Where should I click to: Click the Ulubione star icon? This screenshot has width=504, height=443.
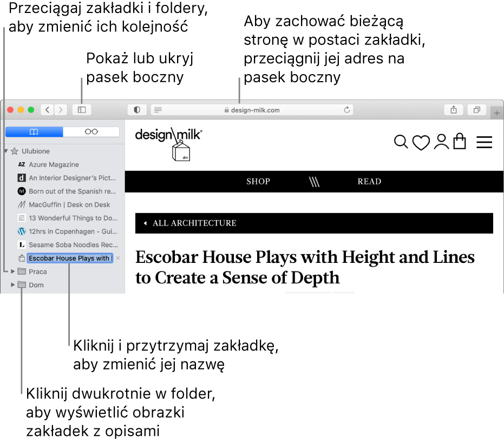click(x=15, y=151)
